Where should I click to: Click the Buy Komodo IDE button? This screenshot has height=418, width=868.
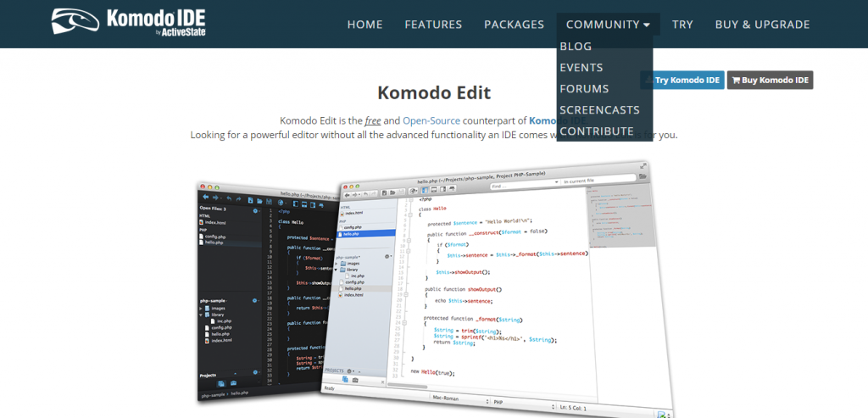[770, 81]
